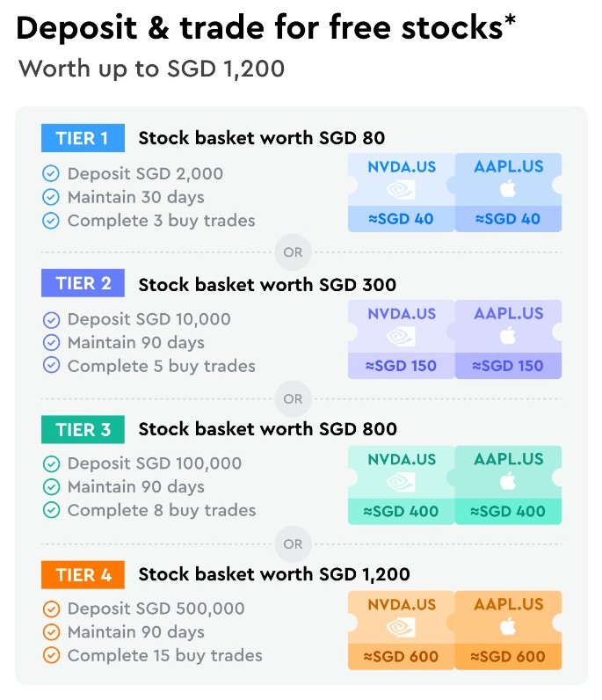
Task: Click the ≈SGD 600 value under NVDA.US
Action: pyautogui.click(x=402, y=656)
